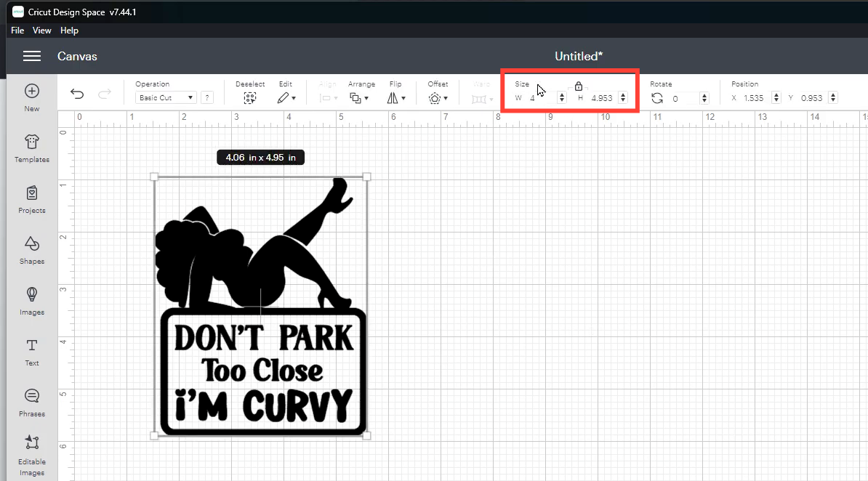This screenshot has height=481, width=868.
Task: Open the Projects panel
Action: (31, 193)
